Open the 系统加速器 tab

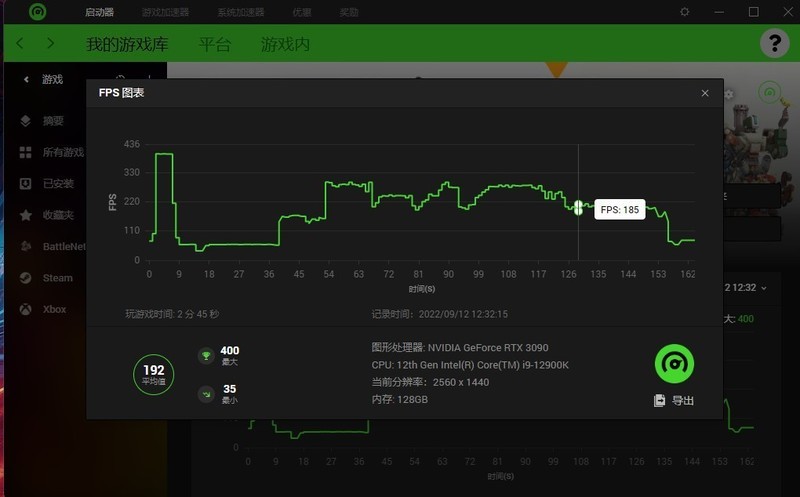pyautogui.click(x=241, y=12)
